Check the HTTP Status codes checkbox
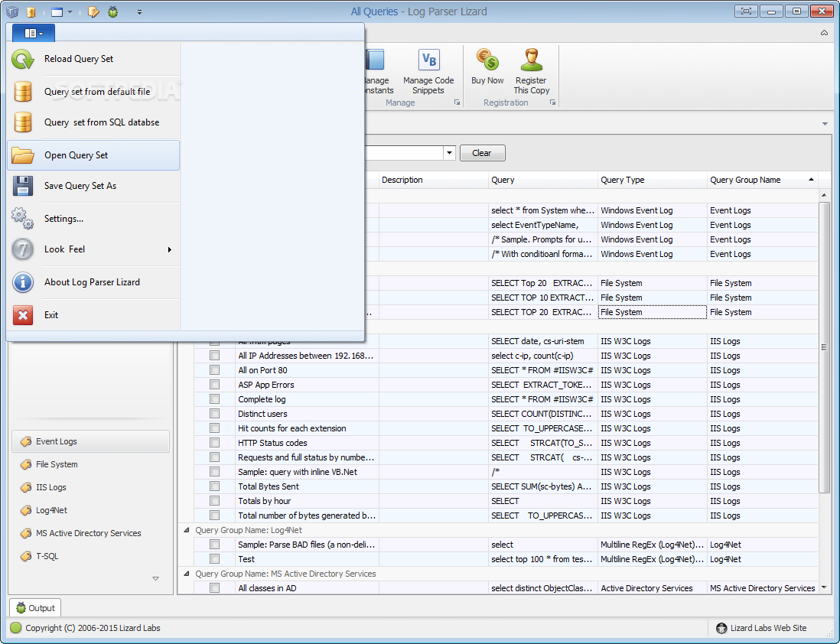The image size is (840, 644). 215,443
